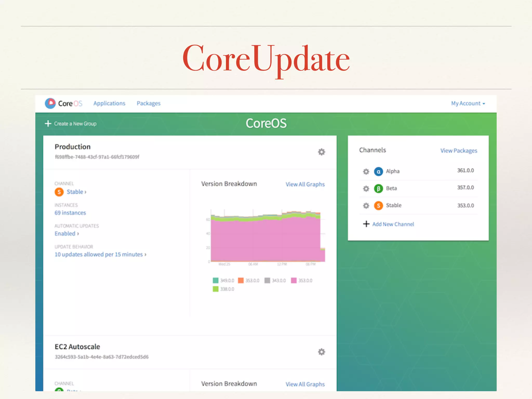
Task: Click View All Graphs in EC2 Autoscale
Action: [305, 384]
